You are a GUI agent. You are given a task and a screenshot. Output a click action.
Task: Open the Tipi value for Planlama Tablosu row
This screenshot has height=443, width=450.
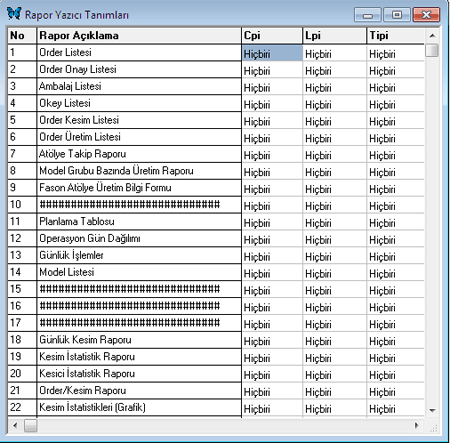(x=396, y=223)
